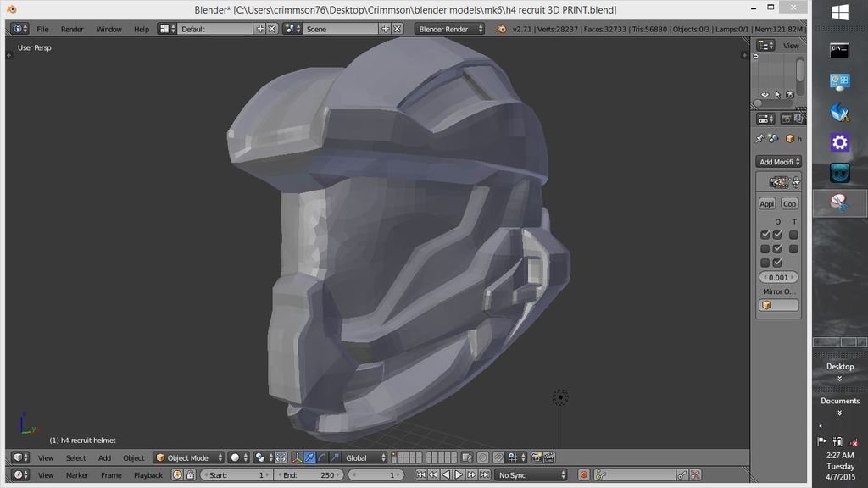The width and height of the screenshot is (868, 488).
Task: Jump to the previous keyframe
Action: point(433,474)
